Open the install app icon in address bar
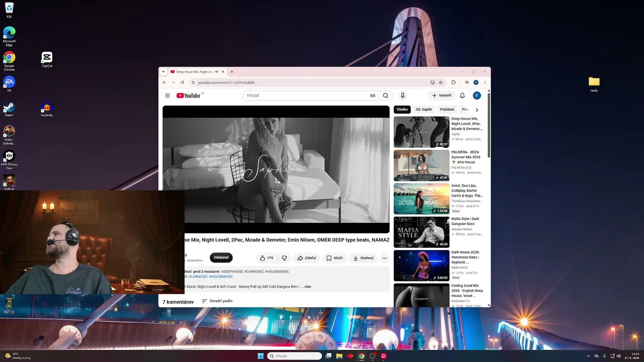This screenshot has width=644, height=362. click(432, 82)
